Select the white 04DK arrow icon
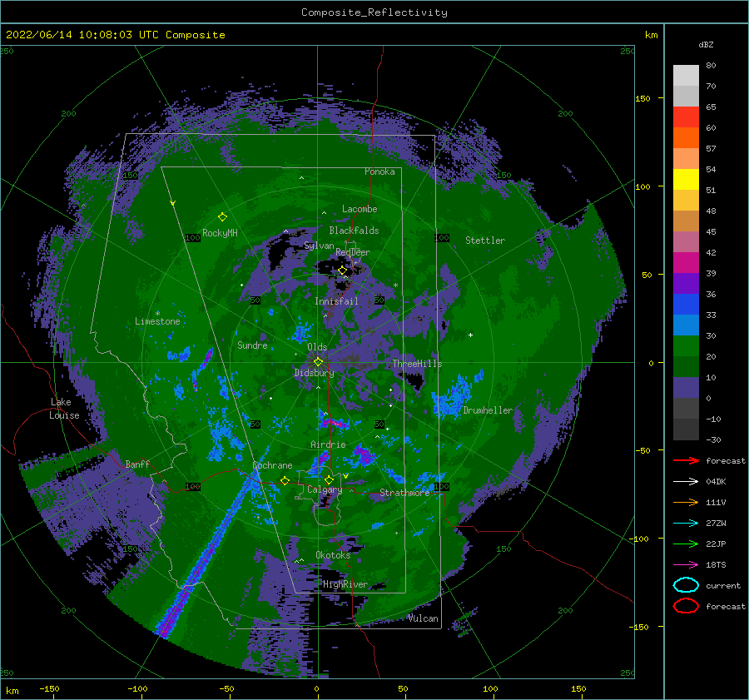 pyautogui.click(x=686, y=482)
